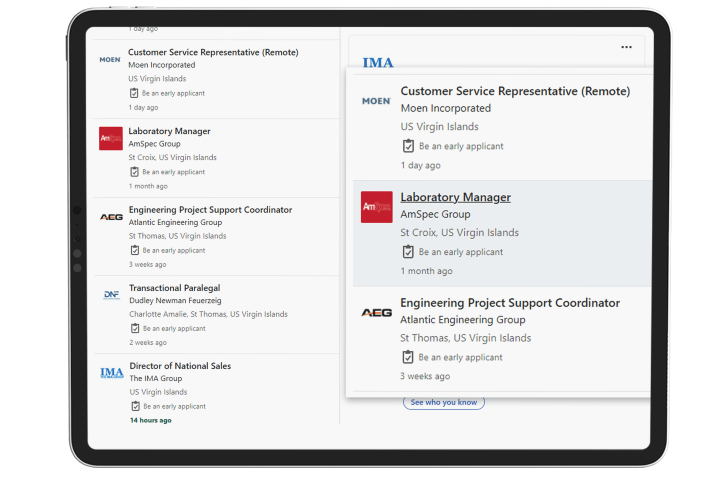Click the AmSpec logo in left job list

(x=111, y=138)
